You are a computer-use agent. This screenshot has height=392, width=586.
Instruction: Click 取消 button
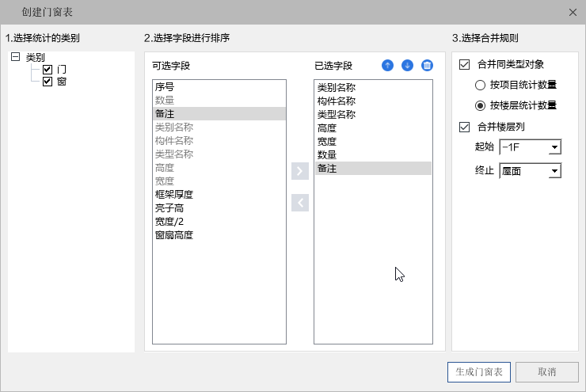(x=547, y=372)
